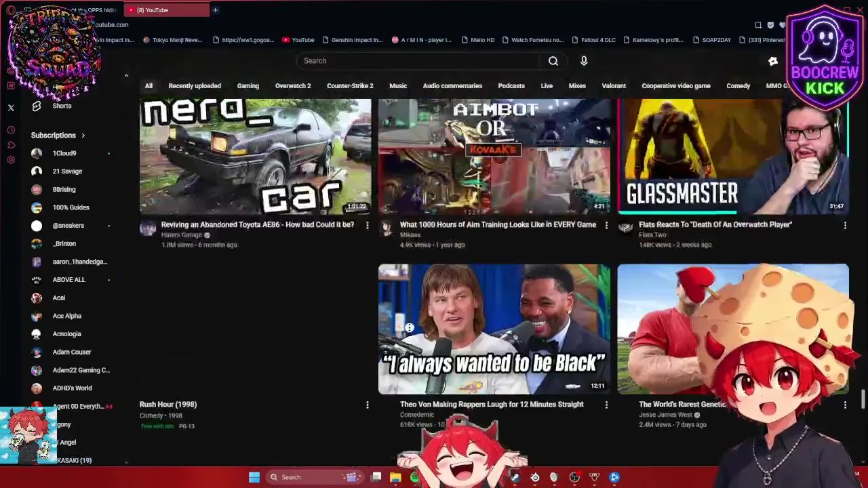Click the bookmark page icon in the address bar
This screenshot has height=488, width=868.
[758, 25]
